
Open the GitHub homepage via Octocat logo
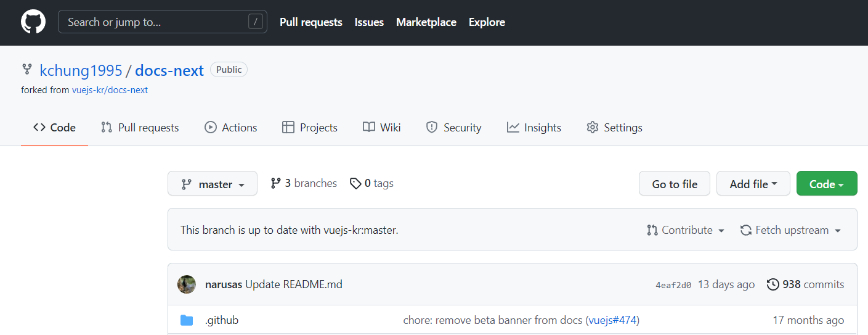33,22
